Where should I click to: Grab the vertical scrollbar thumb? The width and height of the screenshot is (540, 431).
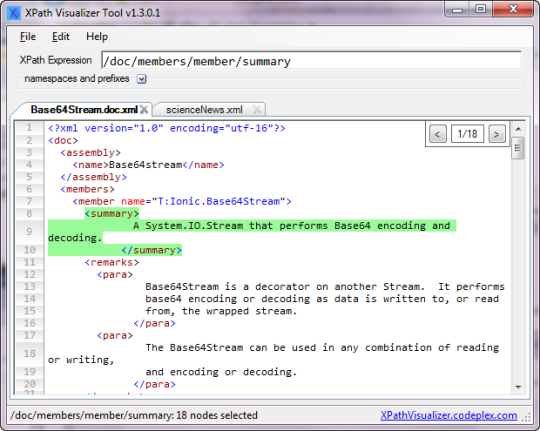(x=518, y=148)
